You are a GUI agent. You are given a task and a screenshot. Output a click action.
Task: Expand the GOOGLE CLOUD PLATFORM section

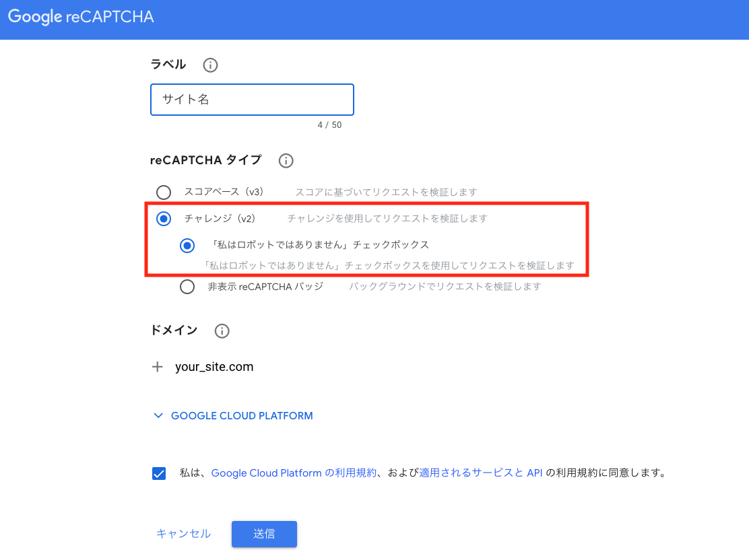232,416
